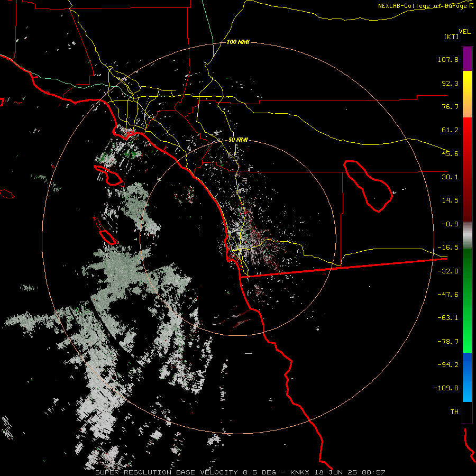The height and width of the screenshot is (476, 476).
Task: Click the yellow-orange segment of the color bar
Action: [x=467, y=94]
